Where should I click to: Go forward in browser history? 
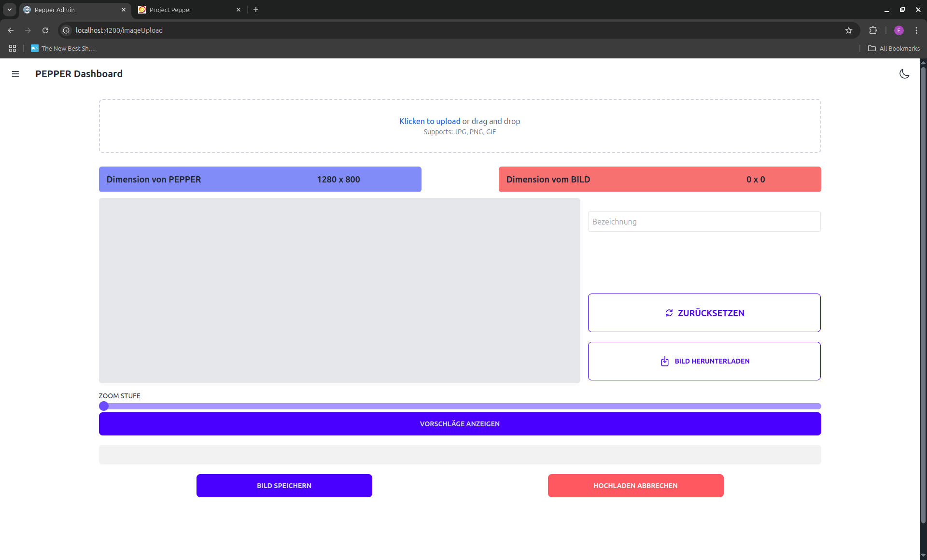(x=28, y=30)
